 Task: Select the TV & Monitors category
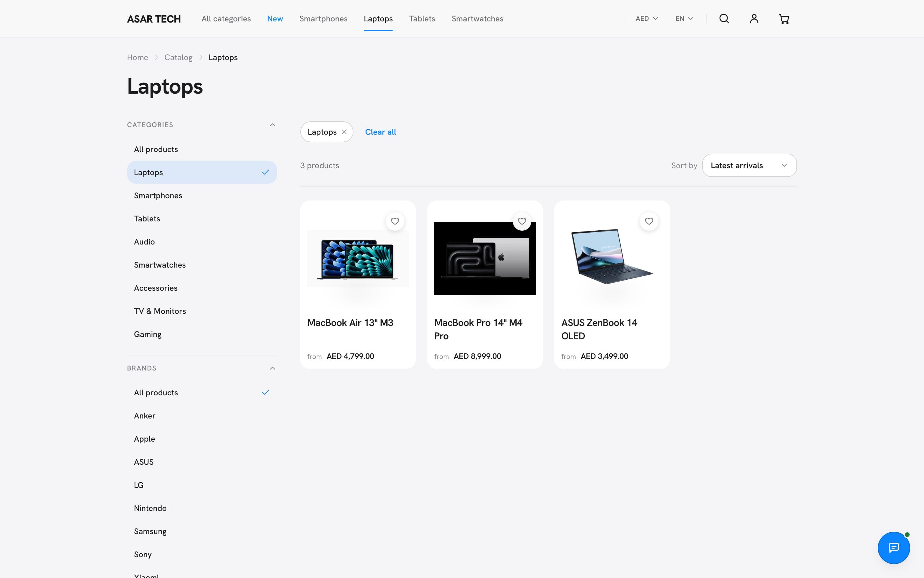[202, 311]
